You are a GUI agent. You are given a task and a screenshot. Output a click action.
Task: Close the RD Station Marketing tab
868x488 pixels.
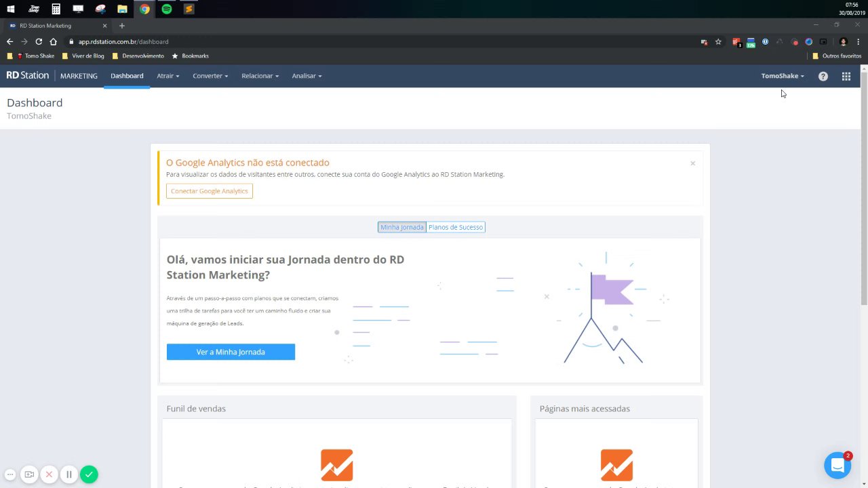(104, 26)
